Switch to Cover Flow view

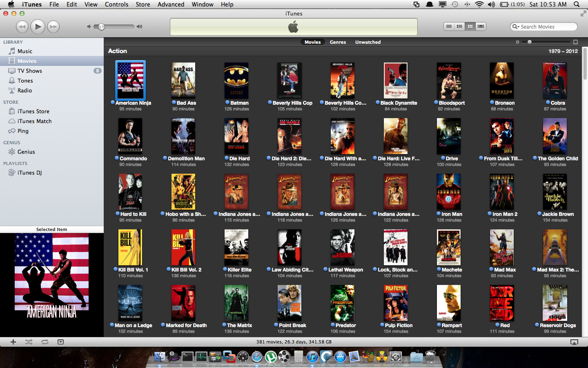(x=481, y=27)
